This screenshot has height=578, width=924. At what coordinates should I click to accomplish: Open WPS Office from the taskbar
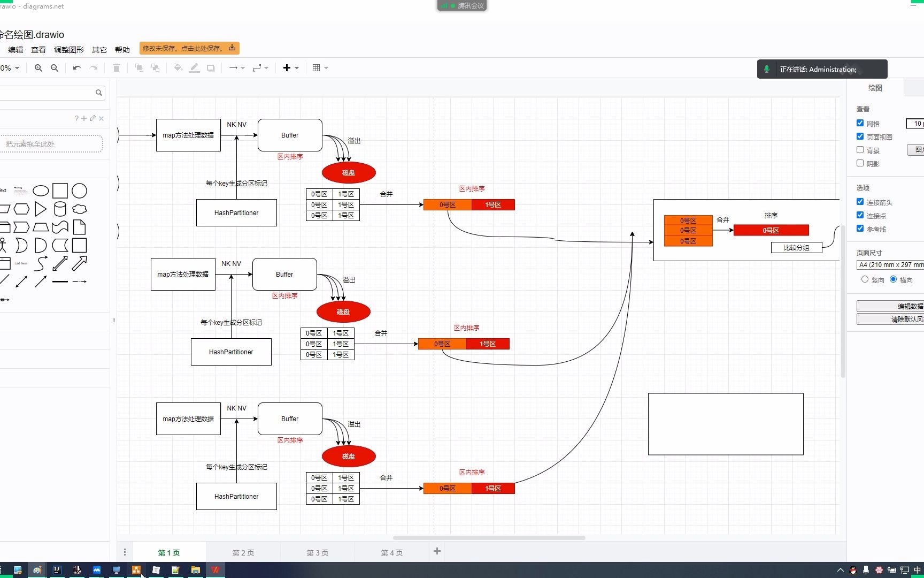pyautogui.click(x=215, y=570)
